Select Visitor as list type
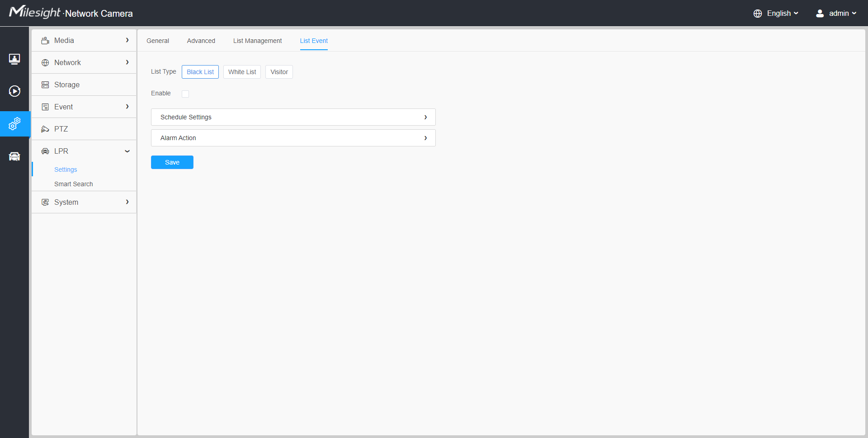The width and height of the screenshot is (868, 438). 279,72
